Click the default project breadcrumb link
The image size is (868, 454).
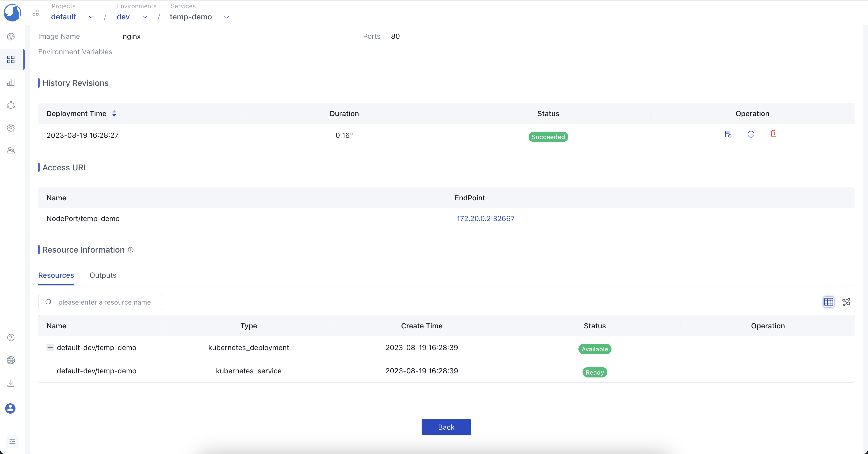tap(63, 17)
